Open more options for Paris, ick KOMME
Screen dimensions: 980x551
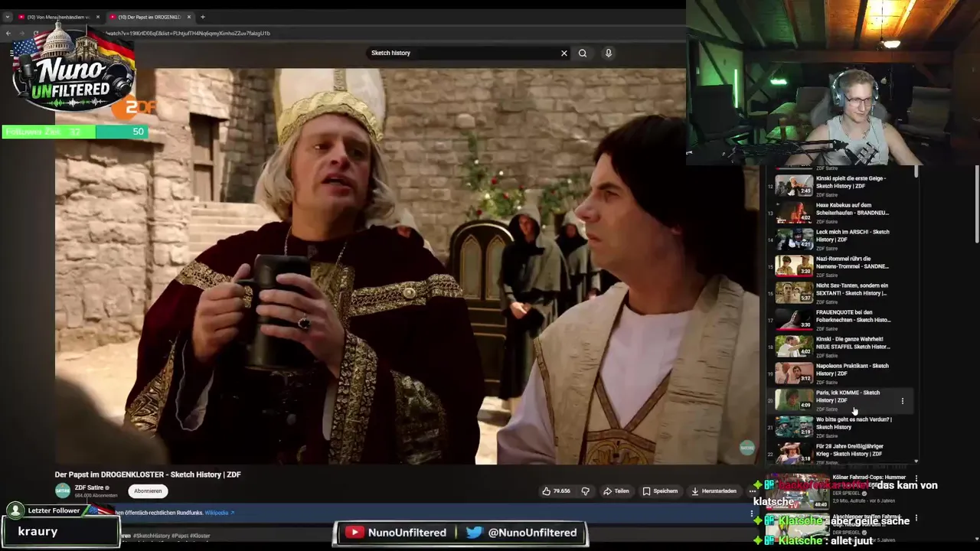pos(903,400)
